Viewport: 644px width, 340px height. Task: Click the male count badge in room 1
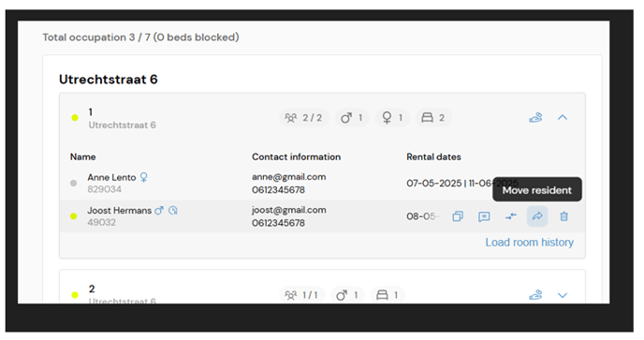coord(352,118)
